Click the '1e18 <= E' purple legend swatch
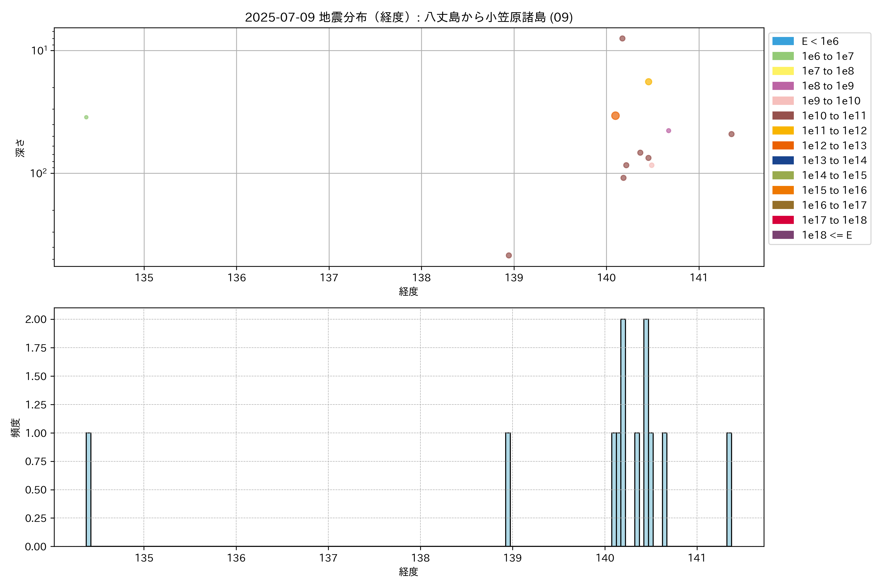Image resolution: width=882 pixels, height=588 pixels. pyautogui.click(x=783, y=235)
